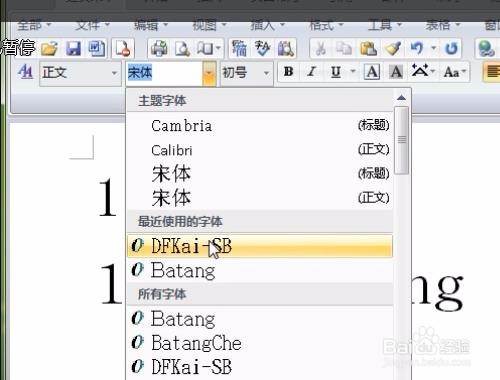Open the 工具 menu

pyautogui.click(x=385, y=25)
